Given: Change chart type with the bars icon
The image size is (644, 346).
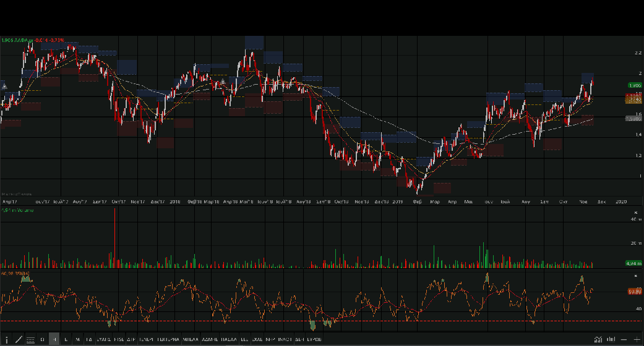Looking at the screenshot, I should [x=611, y=339].
